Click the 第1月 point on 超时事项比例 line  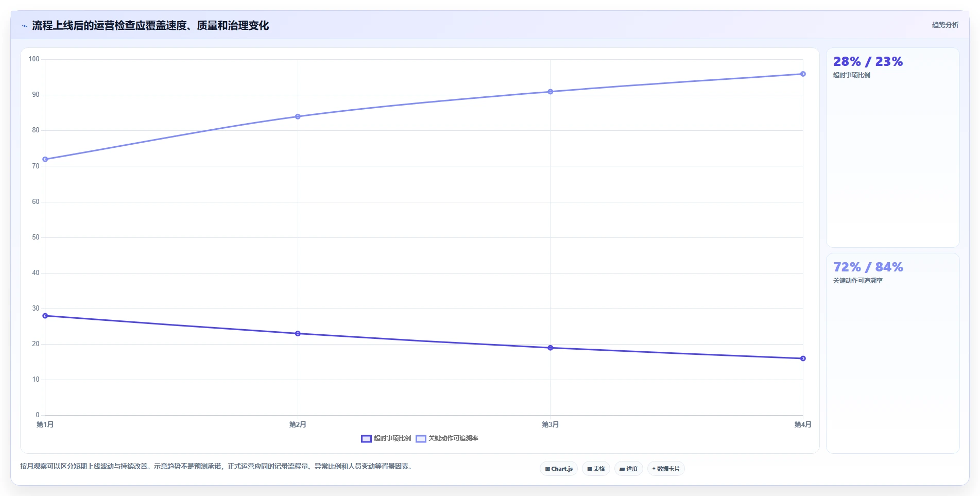(x=45, y=316)
